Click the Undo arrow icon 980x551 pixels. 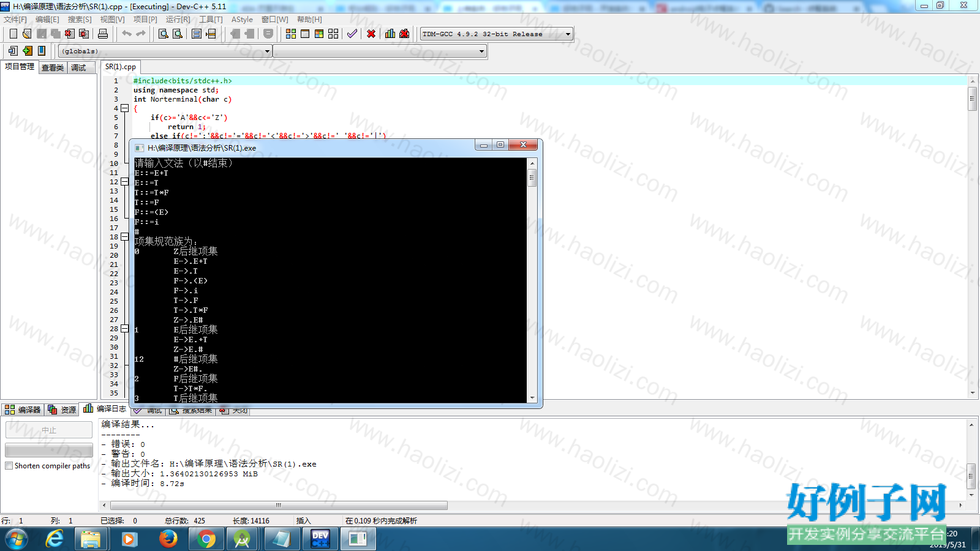[127, 34]
